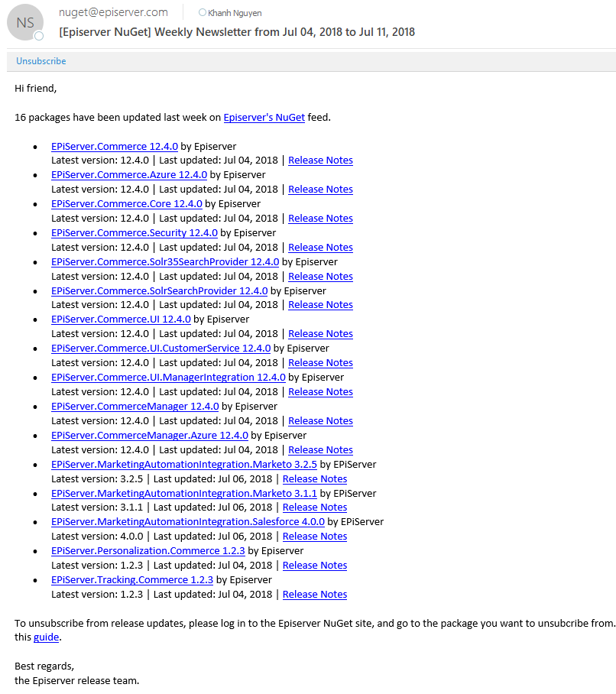Click 'Latest version: 4.0.0' text
The image size is (616, 694).
[97, 537]
